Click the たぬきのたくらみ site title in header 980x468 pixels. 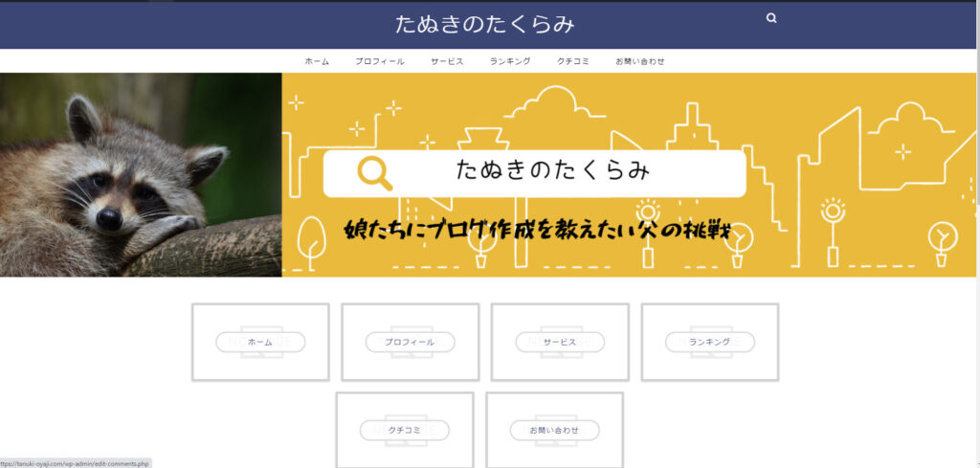click(484, 24)
